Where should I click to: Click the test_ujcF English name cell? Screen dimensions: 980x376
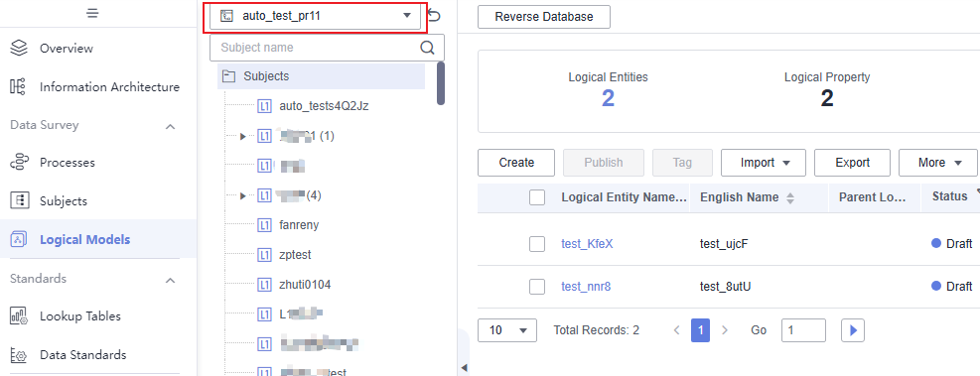click(725, 244)
